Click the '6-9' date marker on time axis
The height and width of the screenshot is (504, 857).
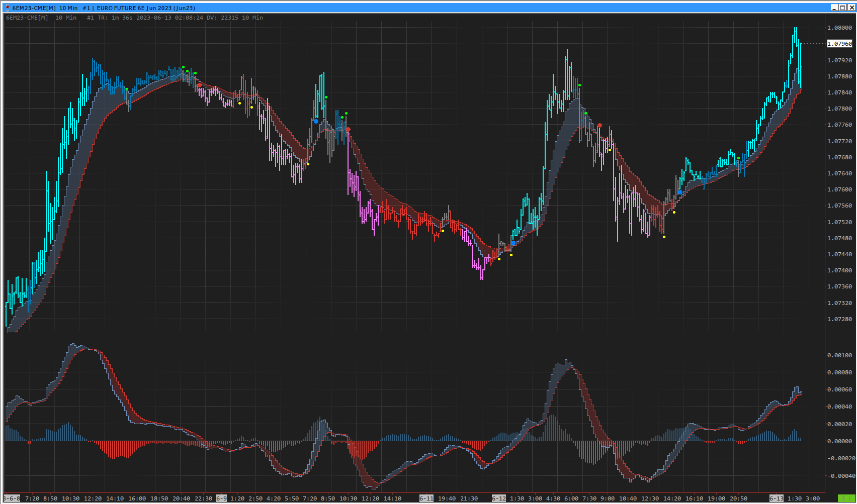coord(221,498)
